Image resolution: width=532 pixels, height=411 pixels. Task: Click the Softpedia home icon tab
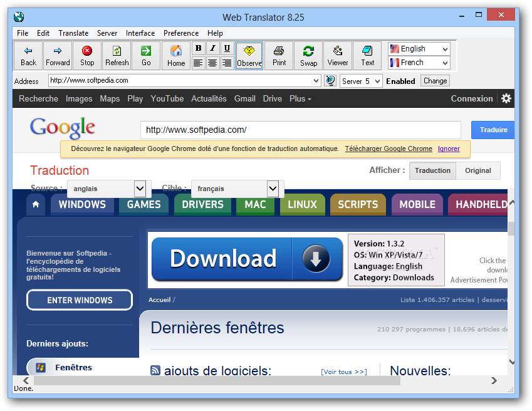[36, 204]
